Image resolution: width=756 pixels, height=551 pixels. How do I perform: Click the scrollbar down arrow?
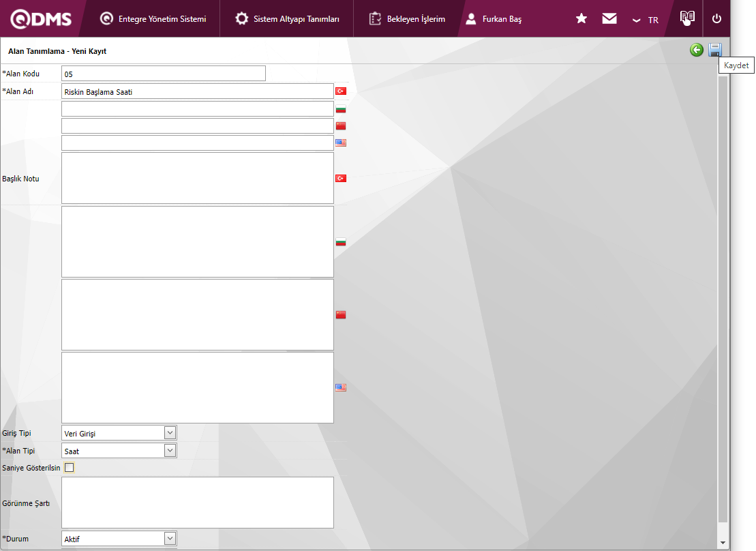click(722, 543)
